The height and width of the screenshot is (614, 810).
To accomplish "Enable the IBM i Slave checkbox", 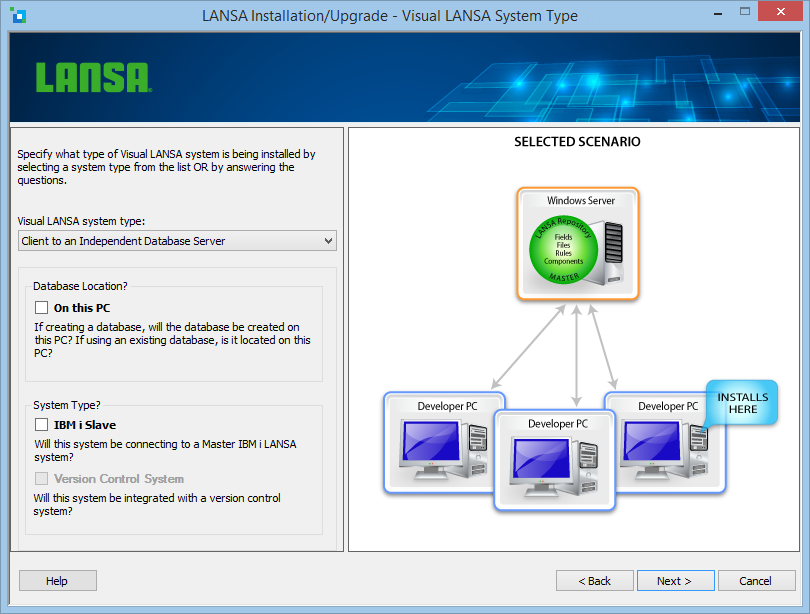I will (x=41, y=424).
